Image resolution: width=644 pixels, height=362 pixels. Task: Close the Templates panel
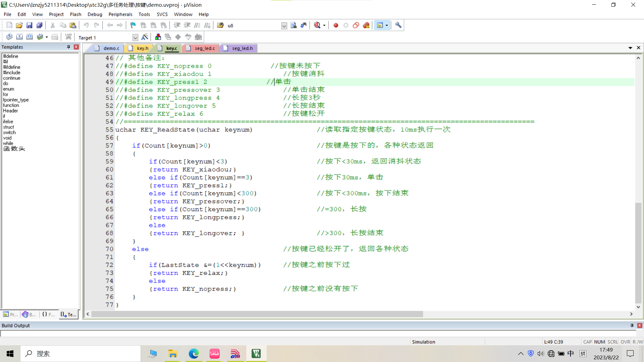[76, 47]
